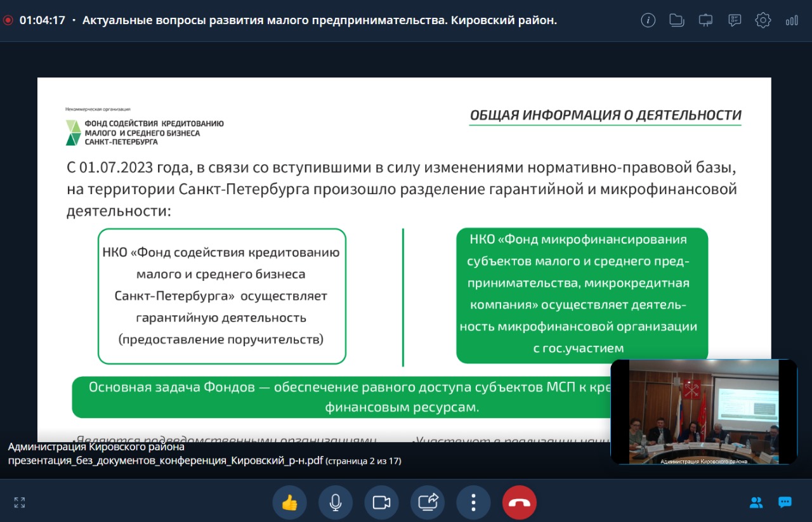812x522 pixels.
Task: Open the meeting information icon
Action: point(648,20)
